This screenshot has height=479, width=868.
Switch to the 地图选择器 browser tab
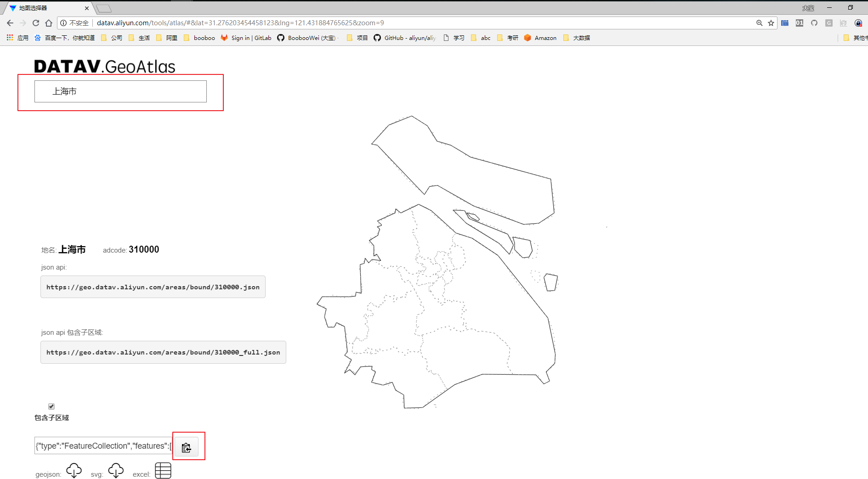[46, 8]
